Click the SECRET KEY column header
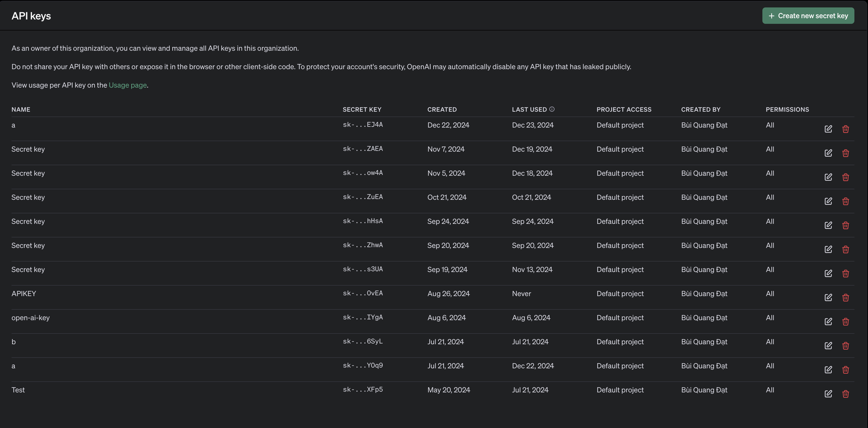Viewport: 868px width, 428px height. [x=362, y=109]
